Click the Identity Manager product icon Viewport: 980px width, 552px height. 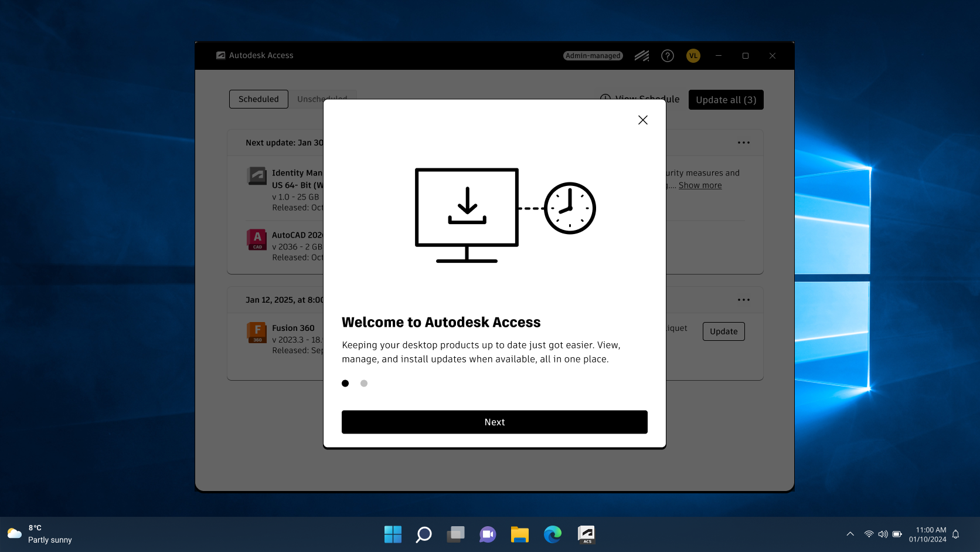coord(257,176)
